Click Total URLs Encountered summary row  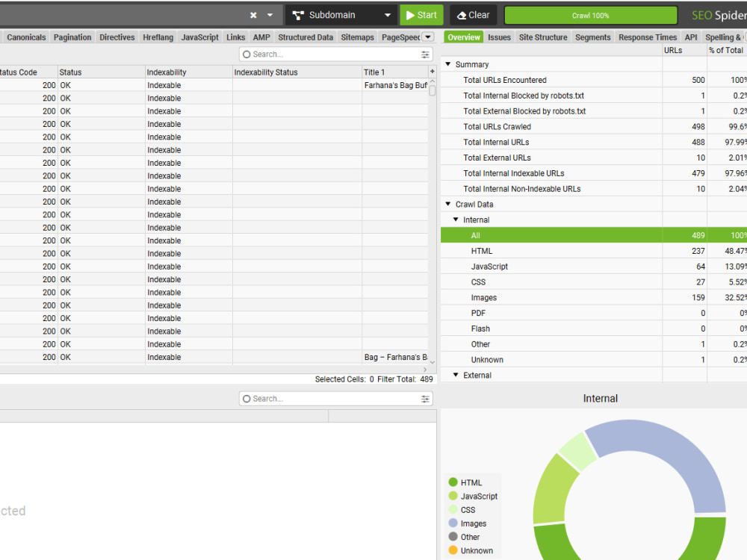tap(594, 80)
